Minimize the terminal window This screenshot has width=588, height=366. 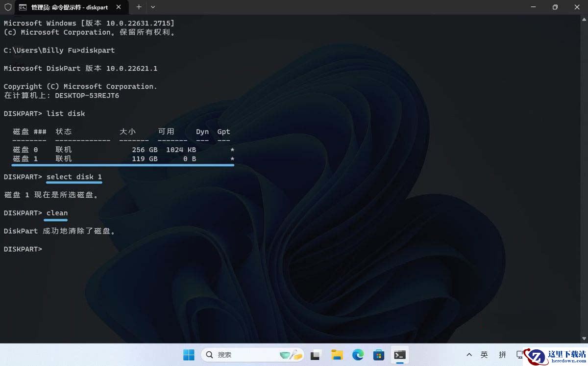[x=533, y=7]
